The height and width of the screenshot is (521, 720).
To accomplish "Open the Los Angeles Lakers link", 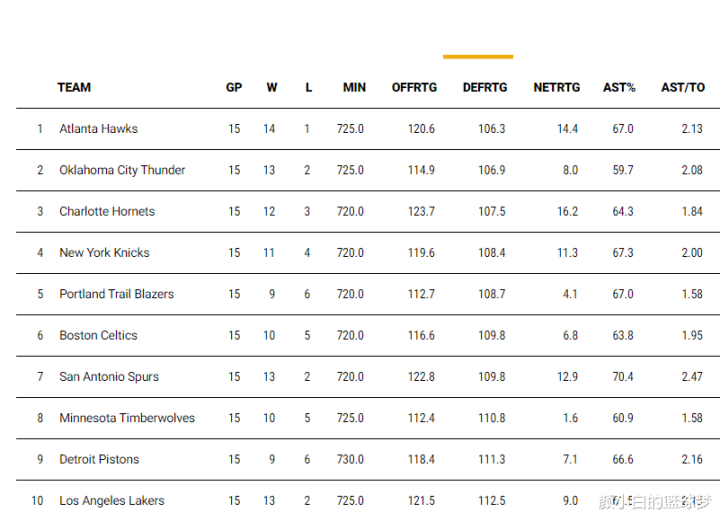I will [112, 501].
